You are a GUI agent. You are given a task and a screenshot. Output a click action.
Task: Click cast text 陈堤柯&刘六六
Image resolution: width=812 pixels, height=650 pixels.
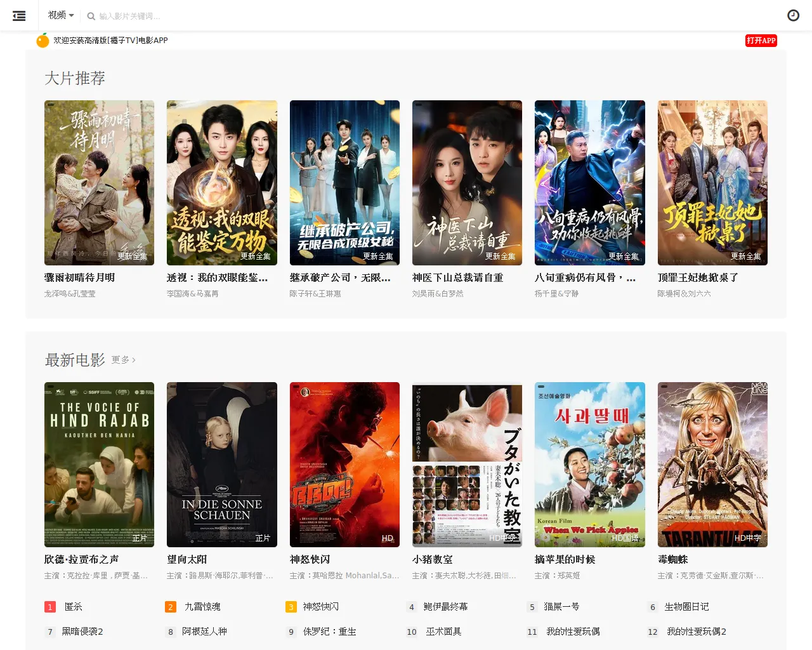(x=684, y=294)
